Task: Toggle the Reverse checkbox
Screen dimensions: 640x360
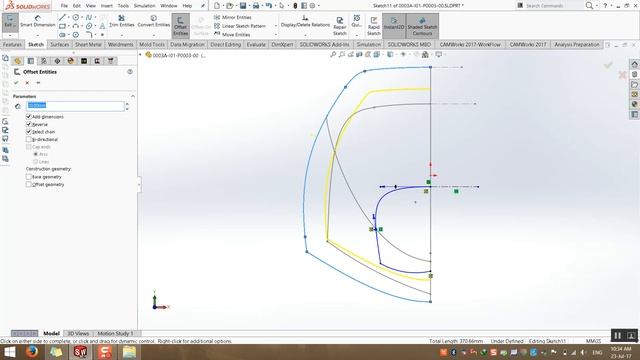Action: pos(29,124)
